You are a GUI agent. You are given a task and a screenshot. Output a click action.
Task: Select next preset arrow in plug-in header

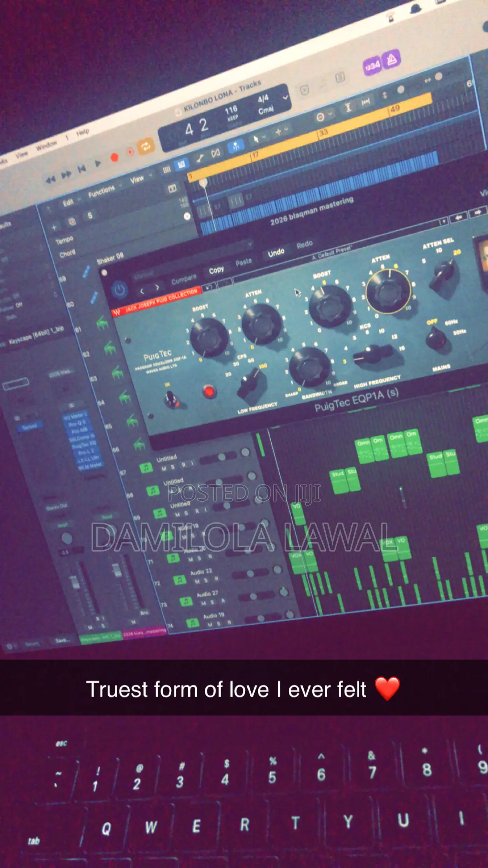(157, 287)
